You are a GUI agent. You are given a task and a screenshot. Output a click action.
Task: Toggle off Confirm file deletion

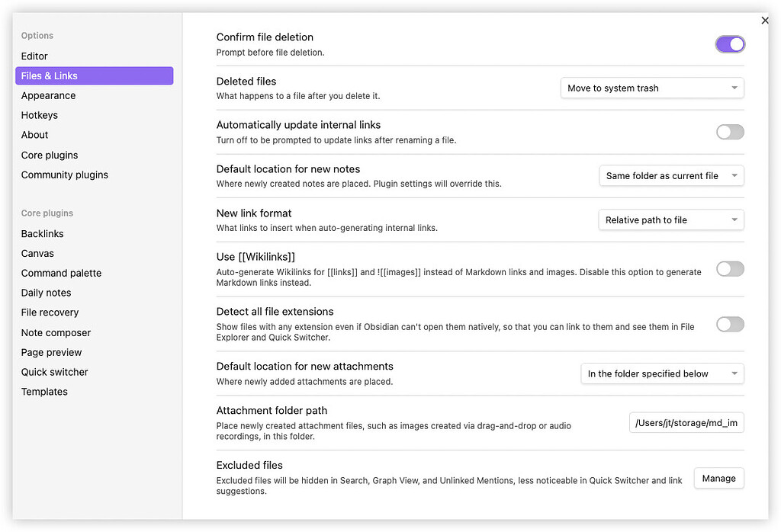point(730,44)
